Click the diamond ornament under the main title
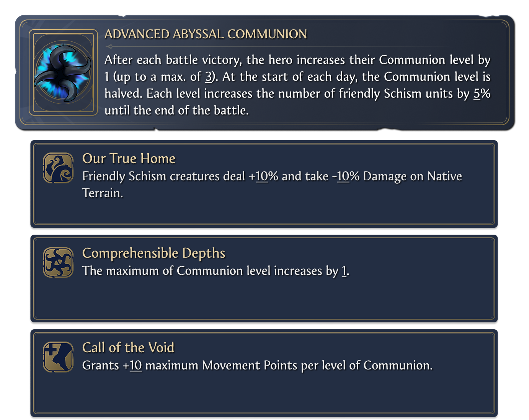529x420 pixels. tap(110, 47)
